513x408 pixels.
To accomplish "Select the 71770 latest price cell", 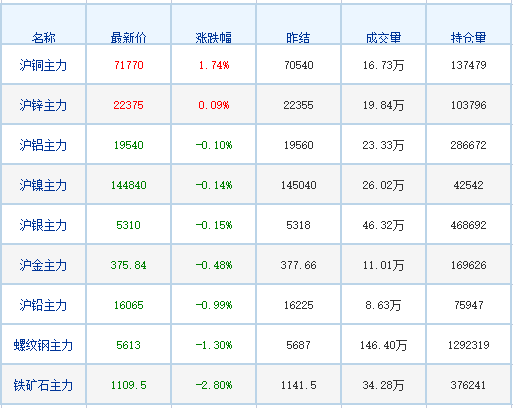I will click(129, 65).
